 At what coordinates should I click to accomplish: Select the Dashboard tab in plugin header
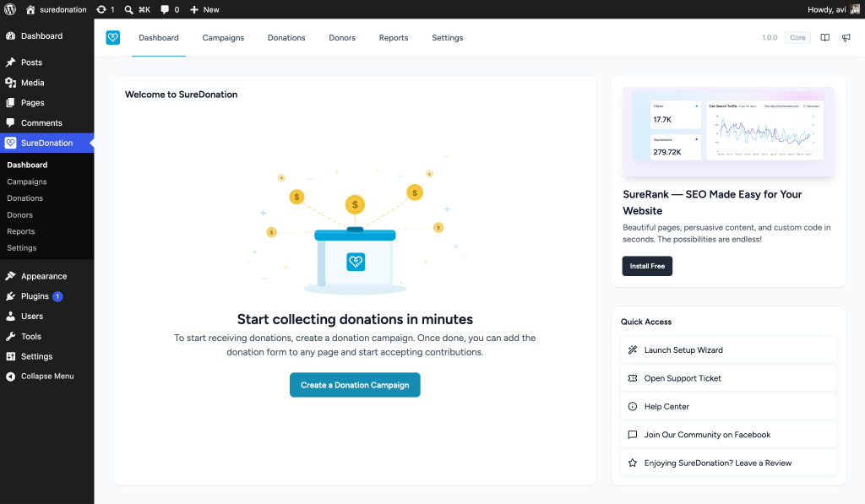[x=158, y=37]
